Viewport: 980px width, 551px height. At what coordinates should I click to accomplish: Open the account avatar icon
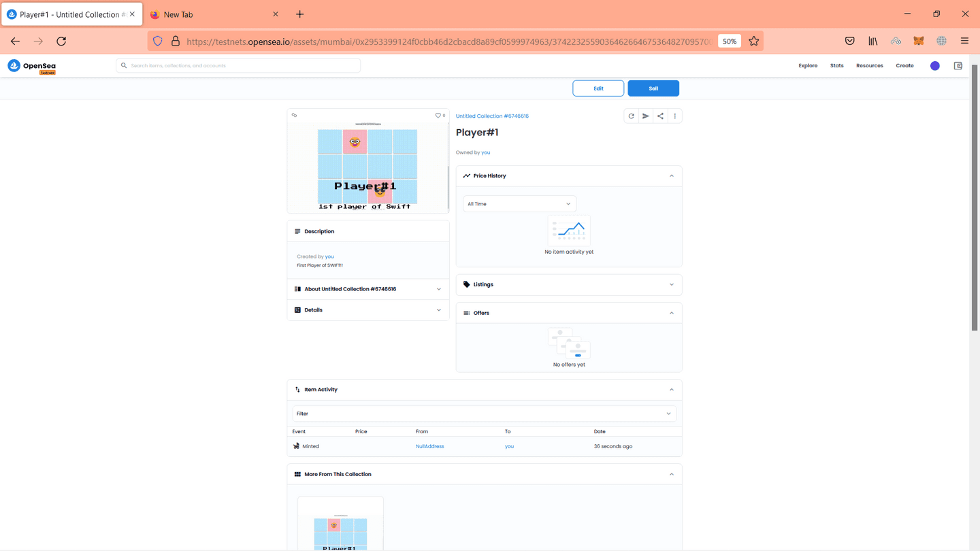(935, 66)
